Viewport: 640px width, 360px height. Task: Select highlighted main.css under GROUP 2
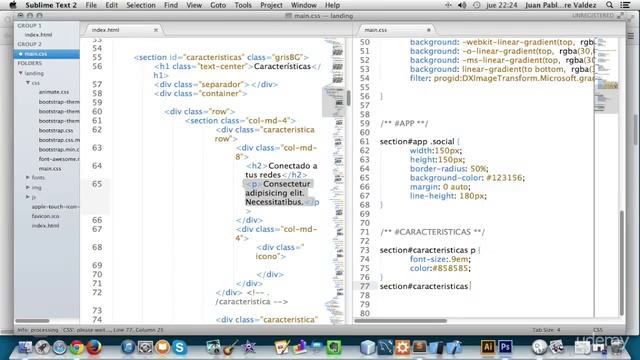47,54
